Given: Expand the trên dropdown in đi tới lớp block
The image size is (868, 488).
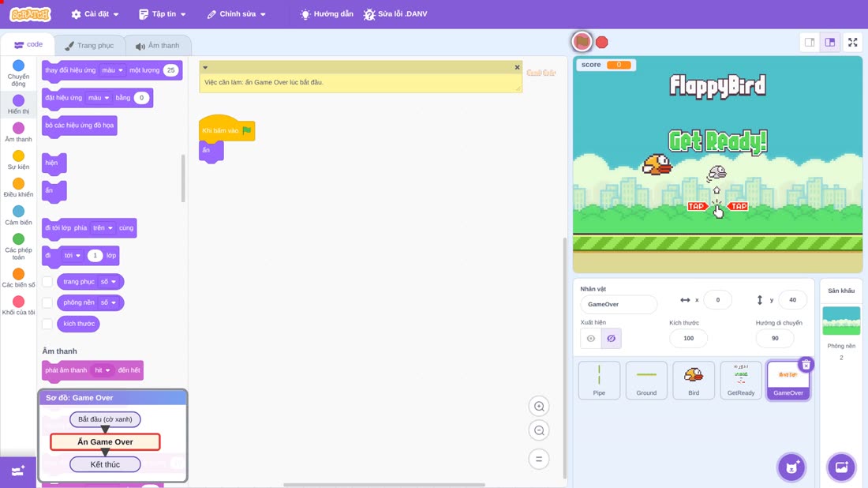Looking at the screenshot, I should (x=103, y=228).
